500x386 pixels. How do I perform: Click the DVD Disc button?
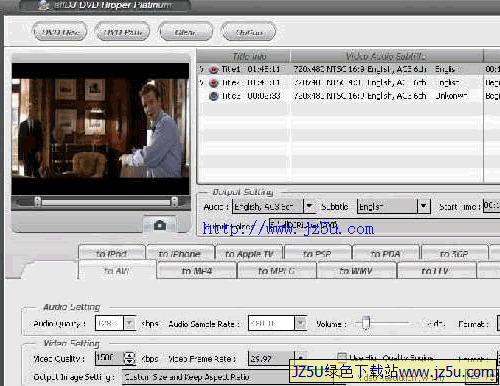tap(60, 32)
